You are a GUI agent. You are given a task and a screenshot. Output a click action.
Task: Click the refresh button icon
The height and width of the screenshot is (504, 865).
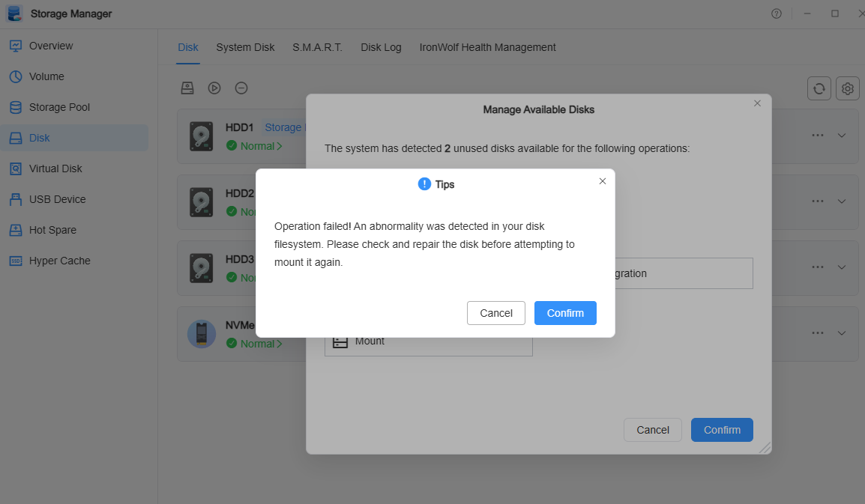point(819,88)
